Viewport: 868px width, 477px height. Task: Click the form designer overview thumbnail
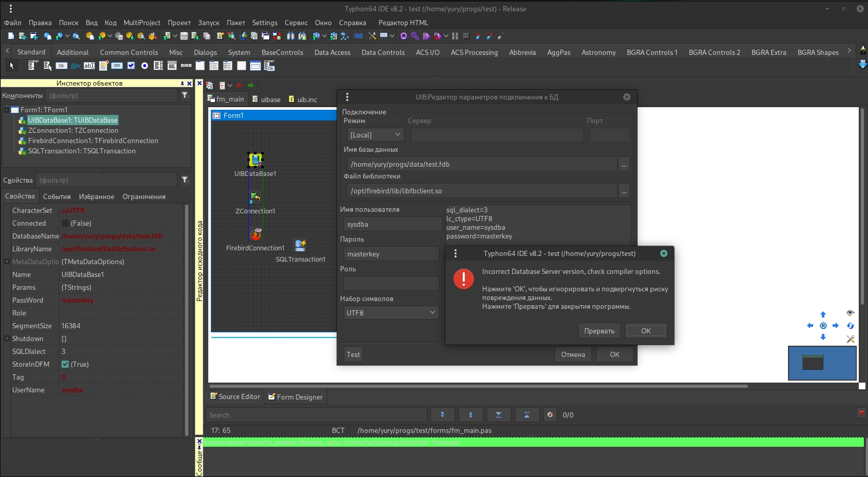[x=822, y=363]
